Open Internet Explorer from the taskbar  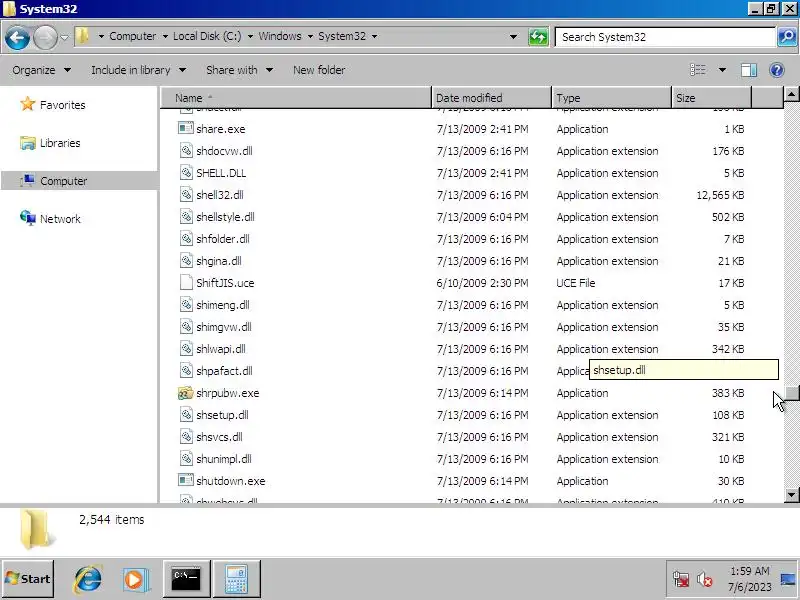pyautogui.click(x=88, y=579)
